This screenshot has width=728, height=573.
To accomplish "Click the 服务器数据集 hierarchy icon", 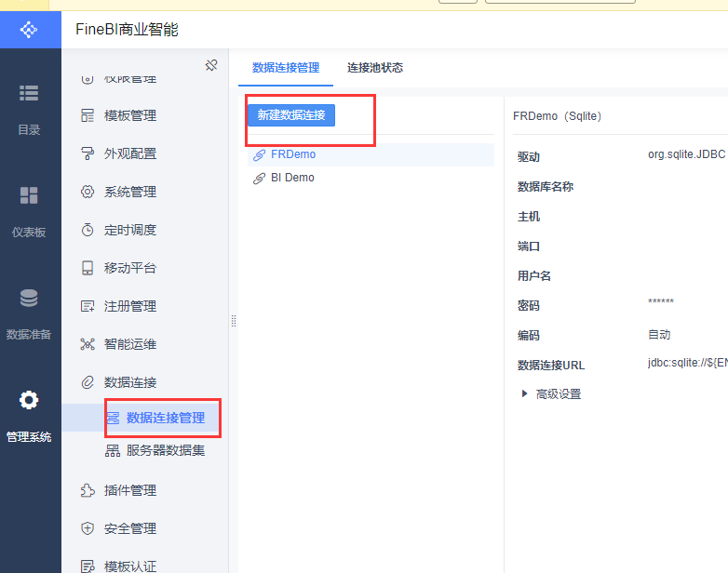I will click(113, 450).
